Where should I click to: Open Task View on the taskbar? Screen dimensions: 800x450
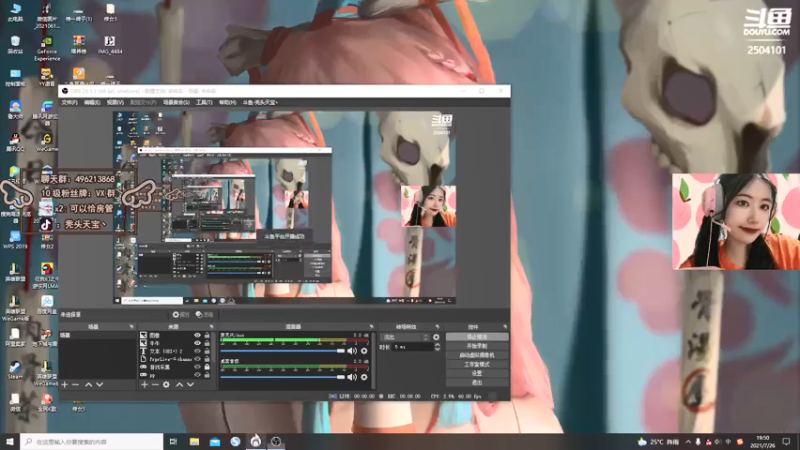(173, 441)
